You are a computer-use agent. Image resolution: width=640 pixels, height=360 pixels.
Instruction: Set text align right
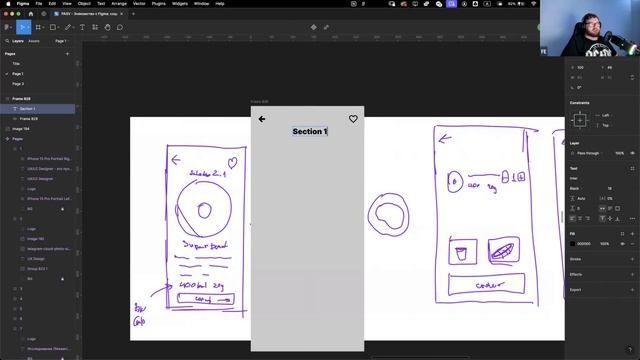pos(587,219)
